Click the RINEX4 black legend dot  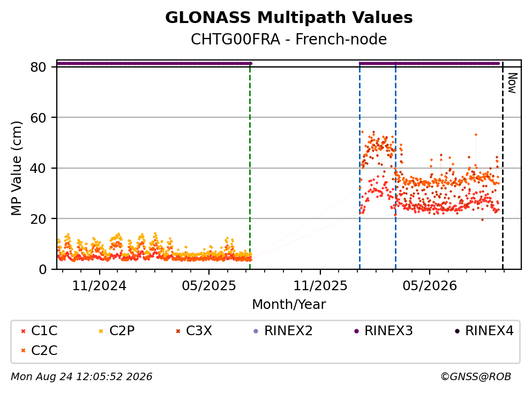coord(457,331)
